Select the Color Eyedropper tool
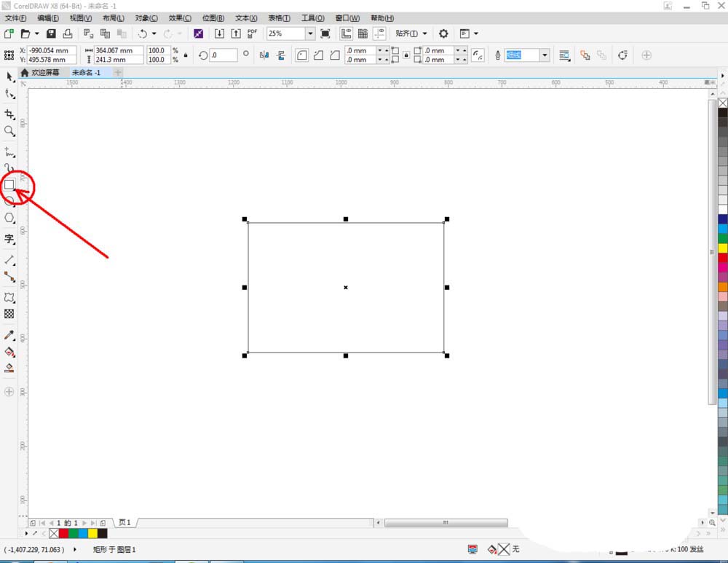The image size is (728, 563). point(9,335)
